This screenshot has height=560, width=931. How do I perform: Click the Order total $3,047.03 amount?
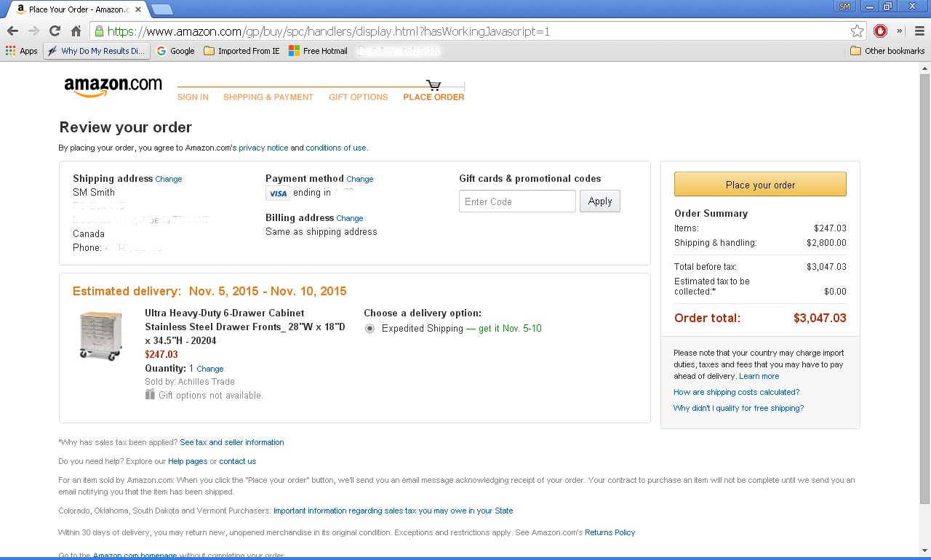coord(820,318)
